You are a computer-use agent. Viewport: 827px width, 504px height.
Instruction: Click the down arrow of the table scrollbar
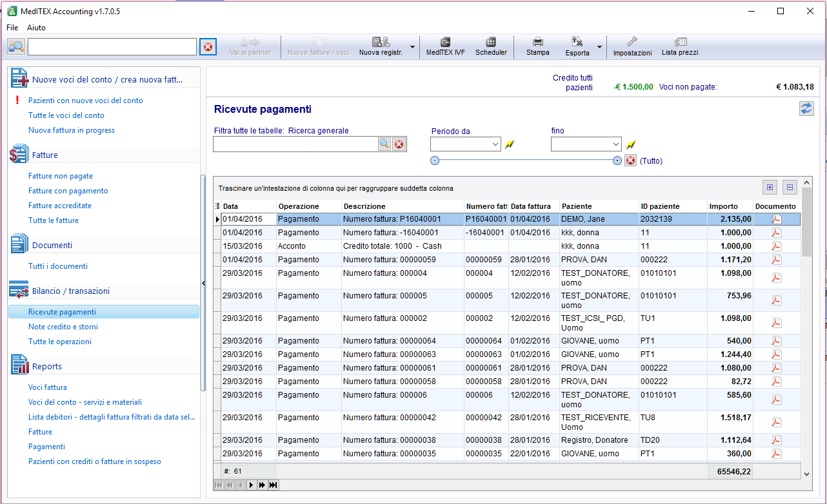tap(806, 474)
